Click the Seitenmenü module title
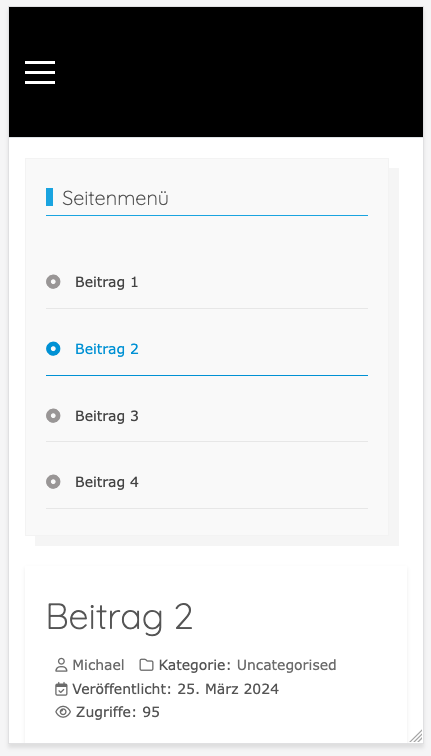This screenshot has width=431, height=756. tap(115, 198)
